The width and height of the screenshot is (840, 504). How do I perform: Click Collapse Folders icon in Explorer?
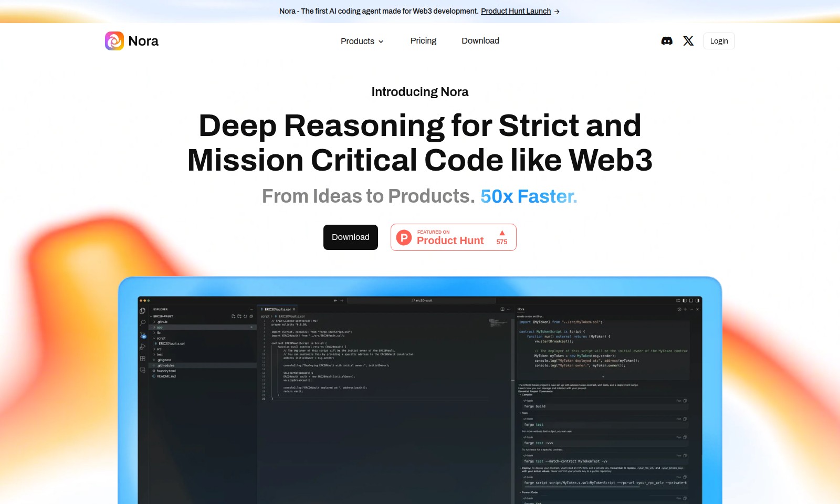(x=251, y=317)
